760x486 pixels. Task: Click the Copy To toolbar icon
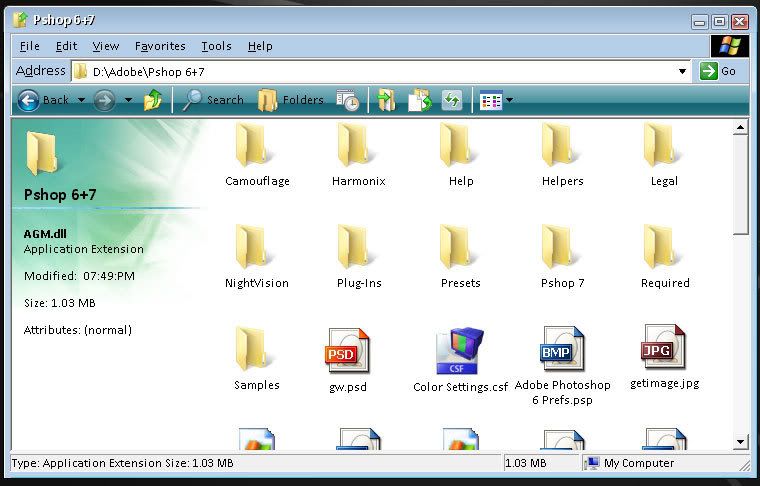coord(419,100)
